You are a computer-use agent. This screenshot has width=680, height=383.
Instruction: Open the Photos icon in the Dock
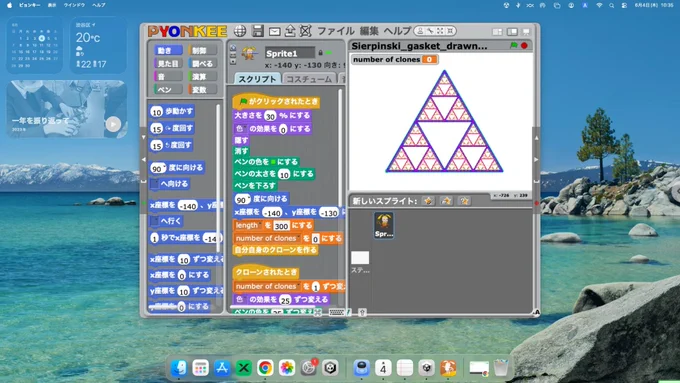(287, 368)
